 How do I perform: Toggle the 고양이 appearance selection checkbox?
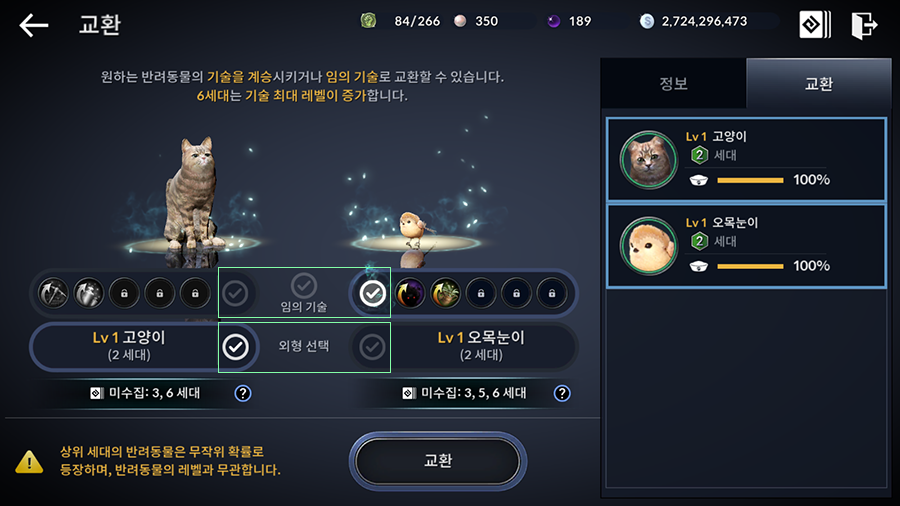click(x=235, y=347)
